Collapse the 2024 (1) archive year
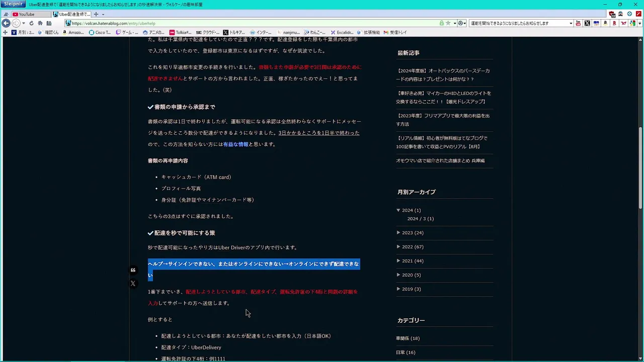Viewport: 644px width, 362px height. [398, 210]
